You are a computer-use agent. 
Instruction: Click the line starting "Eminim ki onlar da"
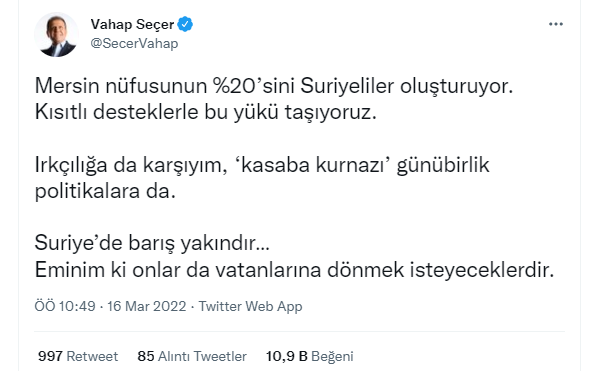(x=294, y=270)
